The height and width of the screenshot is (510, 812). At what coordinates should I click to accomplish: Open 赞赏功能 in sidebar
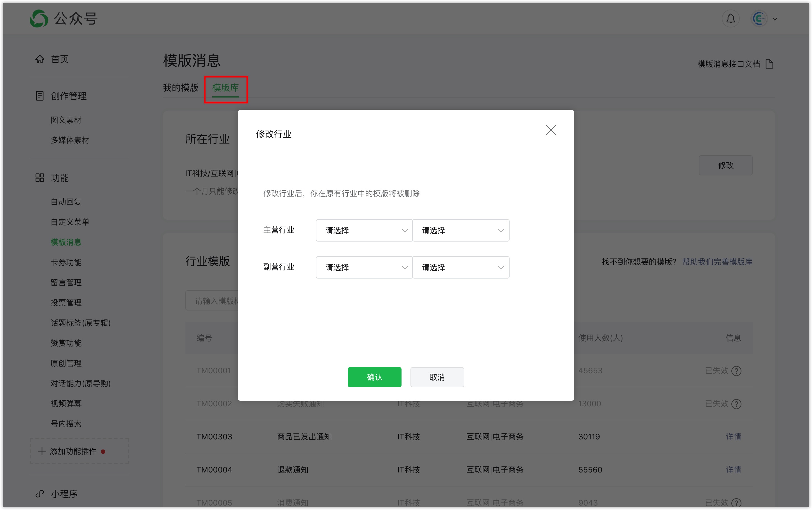pos(66,343)
